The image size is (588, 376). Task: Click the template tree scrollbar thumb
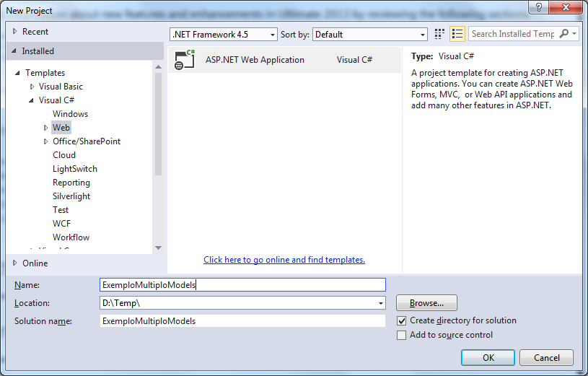[158, 124]
